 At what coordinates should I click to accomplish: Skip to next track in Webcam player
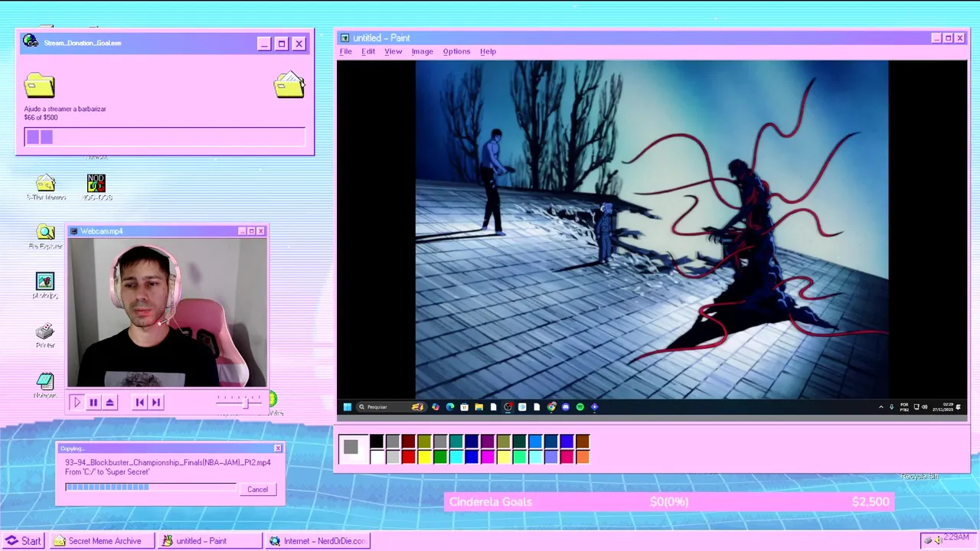[156, 402]
